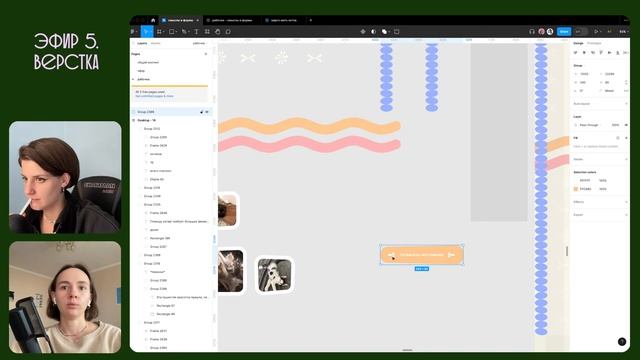640x360 pixels.
Task: Click the Use as mask icon
Action: pyautogui.click(x=373, y=31)
